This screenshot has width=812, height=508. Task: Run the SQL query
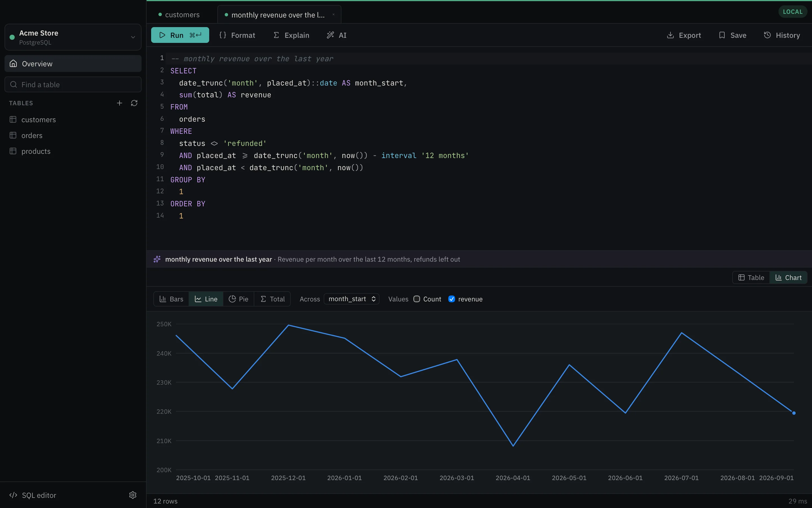click(x=180, y=35)
